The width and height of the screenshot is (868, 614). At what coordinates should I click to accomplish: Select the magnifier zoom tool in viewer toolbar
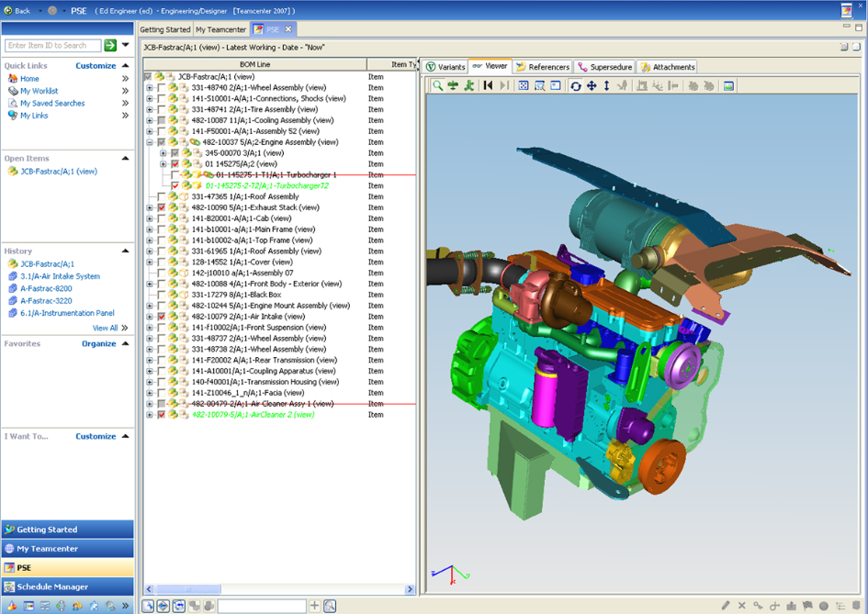(x=438, y=85)
